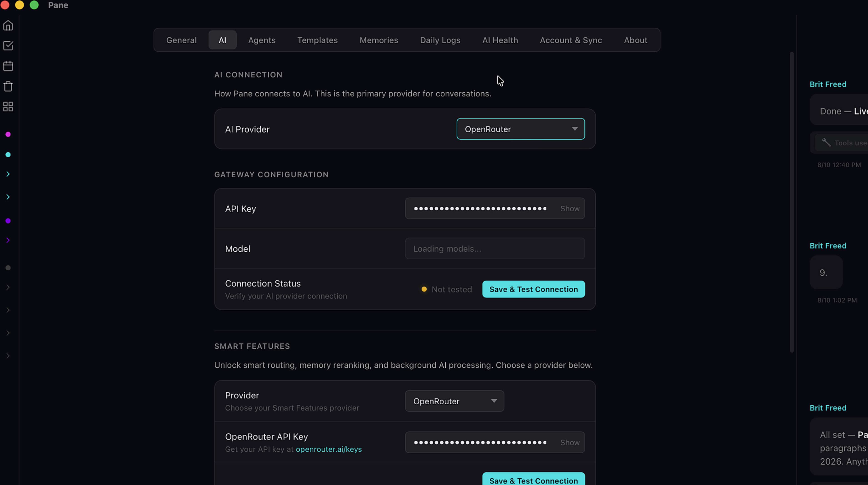Screen dimensions: 868x485
Task: Click the "8/10 1:02 PM" timestamp
Action: point(837,300)
